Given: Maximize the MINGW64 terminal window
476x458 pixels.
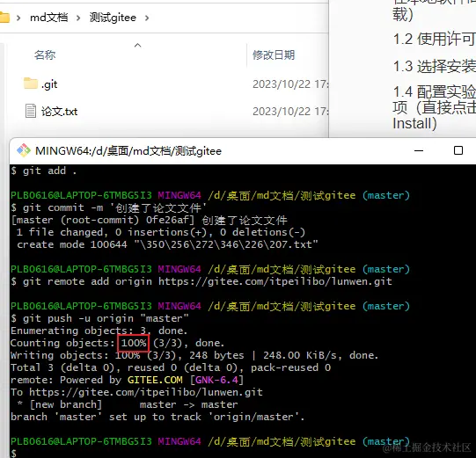Looking at the screenshot, I should point(458,150).
